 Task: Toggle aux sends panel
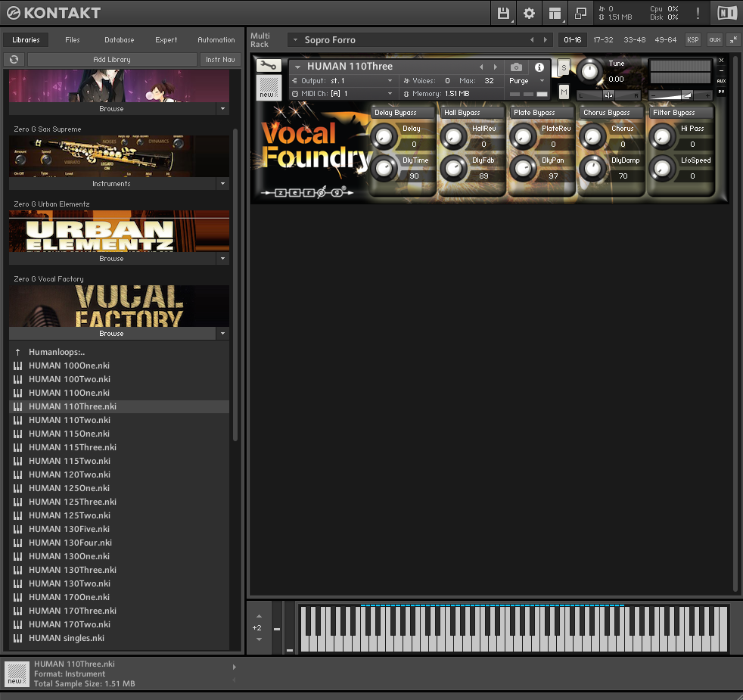[714, 40]
